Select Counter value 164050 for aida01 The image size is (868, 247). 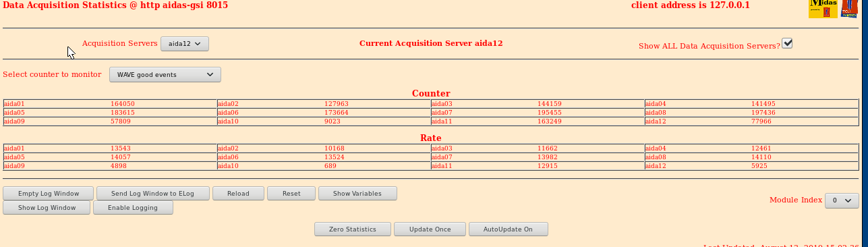[x=123, y=104]
